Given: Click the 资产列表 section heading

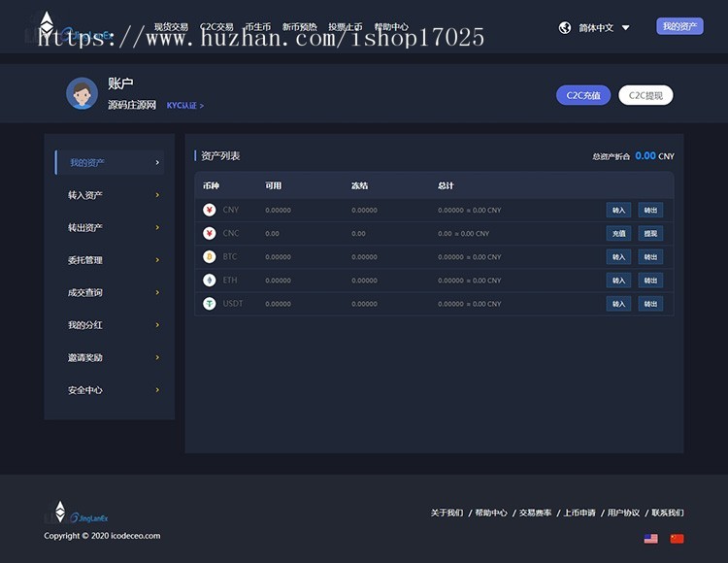Looking at the screenshot, I should click(x=220, y=156).
